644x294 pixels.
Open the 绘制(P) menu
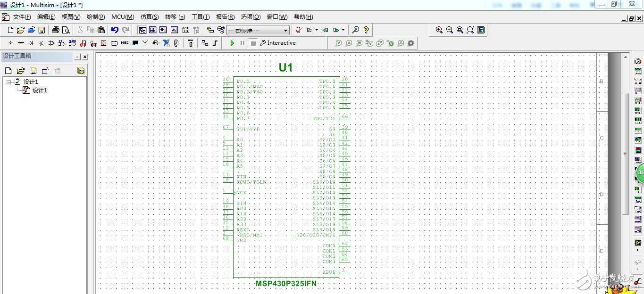click(x=96, y=17)
